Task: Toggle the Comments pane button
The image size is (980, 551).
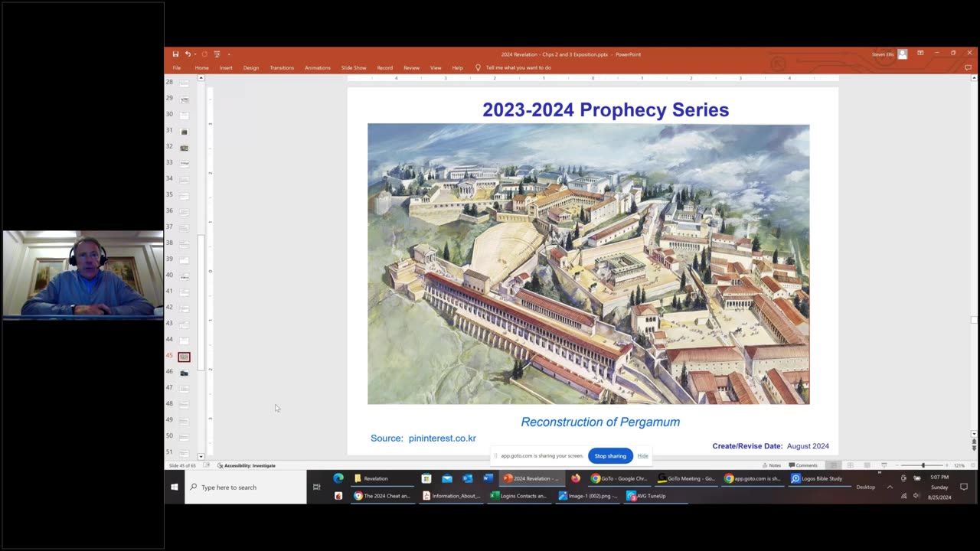Action: pos(803,465)
